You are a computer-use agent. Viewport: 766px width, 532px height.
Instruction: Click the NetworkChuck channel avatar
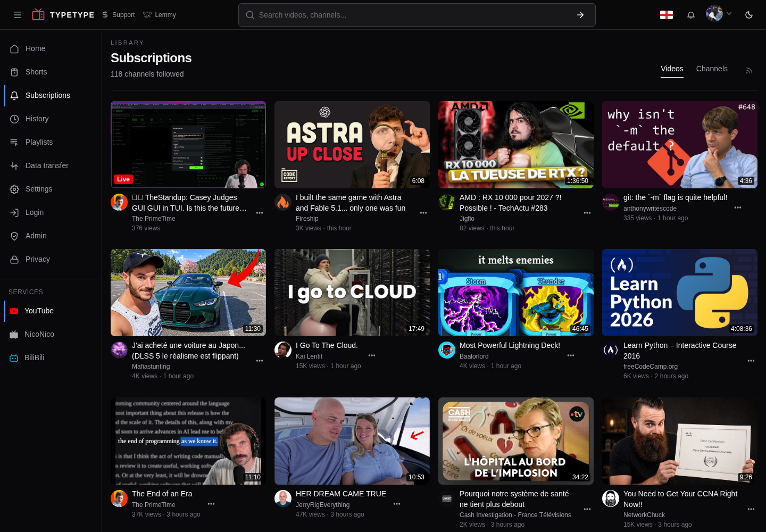tap(611, 498)
